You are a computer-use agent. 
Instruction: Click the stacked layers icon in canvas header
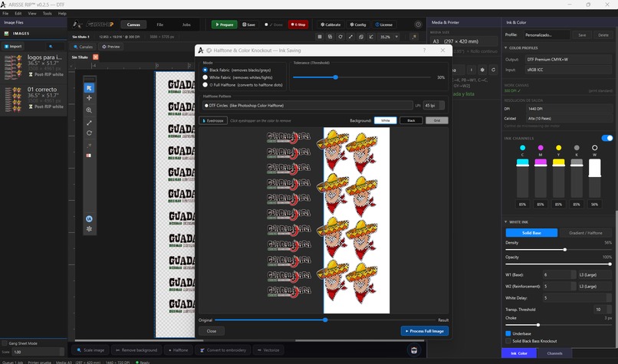point(360,37)
